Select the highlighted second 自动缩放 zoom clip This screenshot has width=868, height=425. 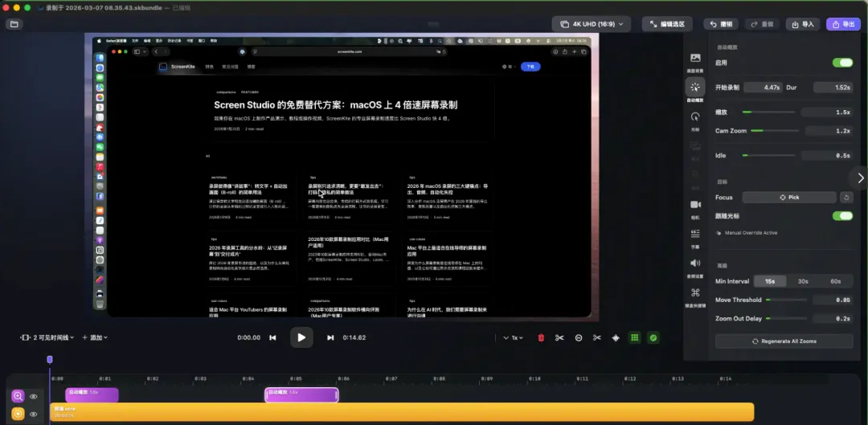[x=301, y=395]
